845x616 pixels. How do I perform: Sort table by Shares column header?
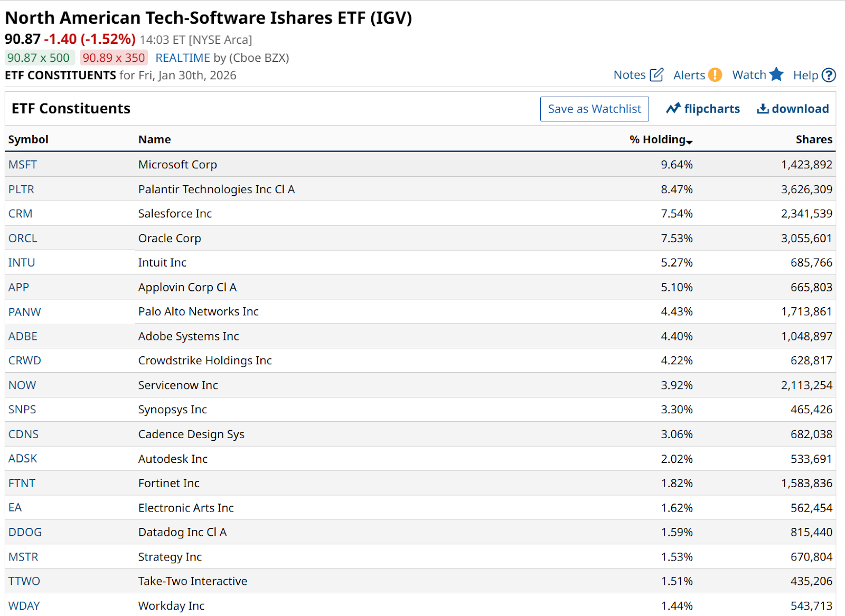[x=813, y=139]
